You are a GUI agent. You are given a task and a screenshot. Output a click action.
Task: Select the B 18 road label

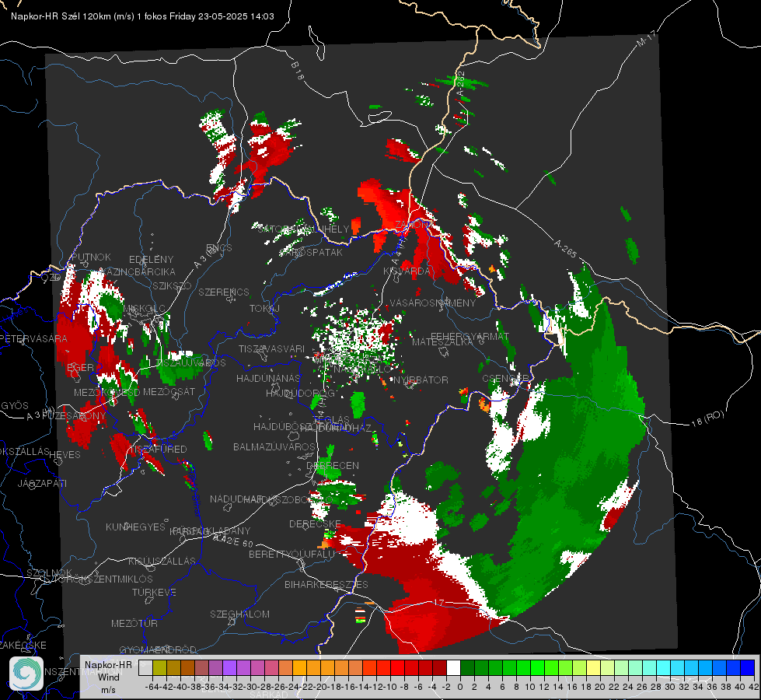click(298, 71)
